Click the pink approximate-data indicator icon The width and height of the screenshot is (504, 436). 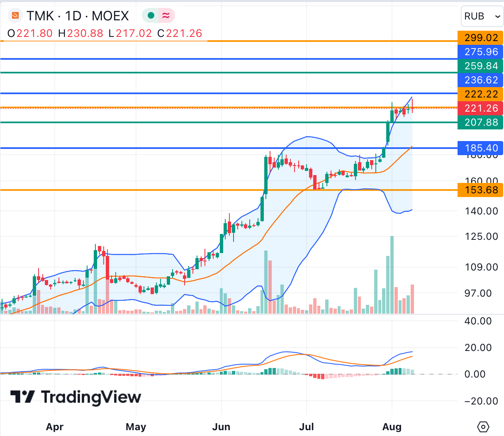166,16
